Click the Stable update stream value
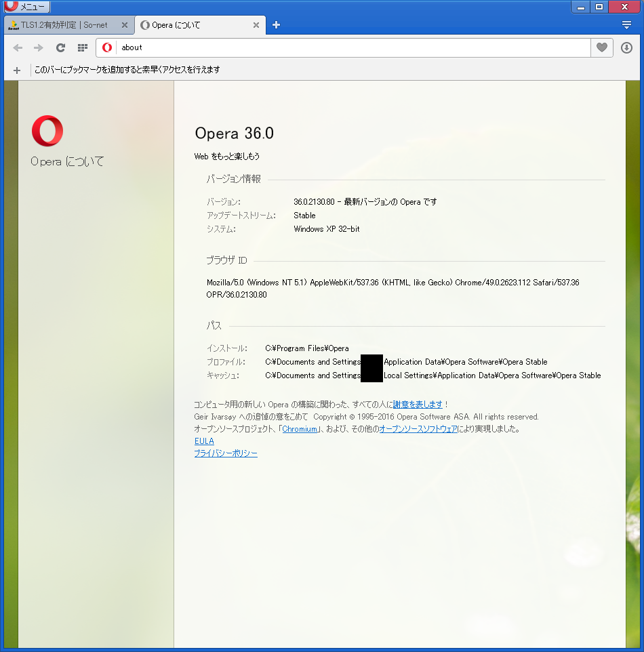Image resolution: width=644 pixels, height=652 pixels. [x=304, y=216]
